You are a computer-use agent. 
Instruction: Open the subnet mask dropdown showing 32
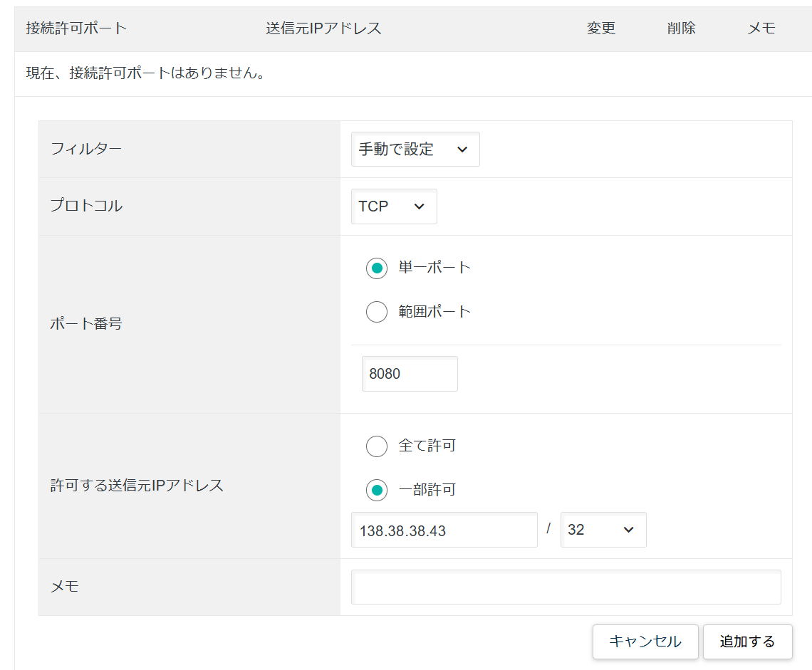point(603,530)
